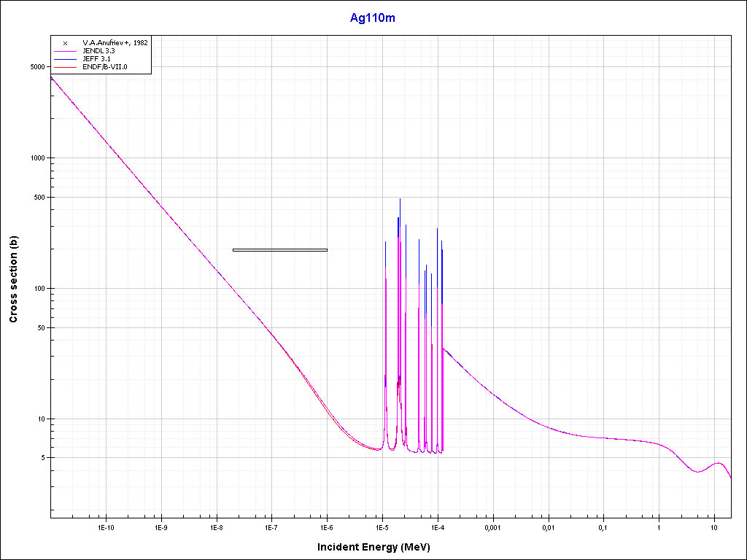This screenshot has height=560, width=747.
Task: Select the 'JEFF 3.1' legend text
Action: 96,59
